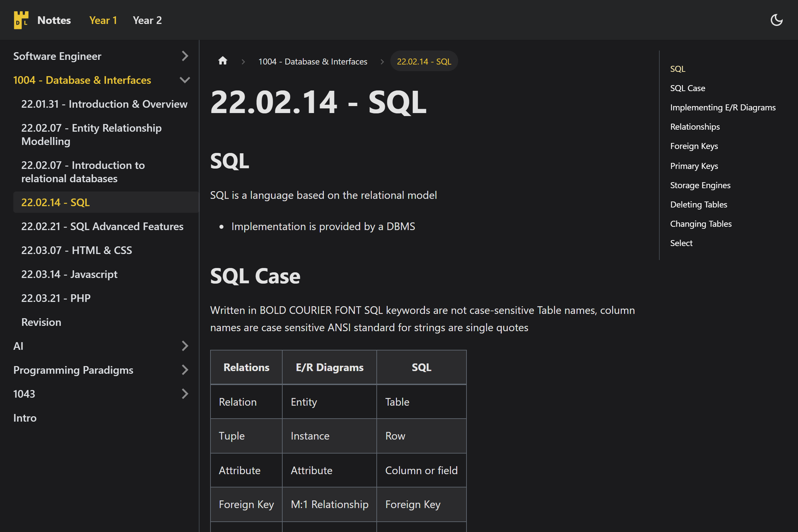Click the home breadcrumb icon
The image size is (798, 532).
(222, 61)
